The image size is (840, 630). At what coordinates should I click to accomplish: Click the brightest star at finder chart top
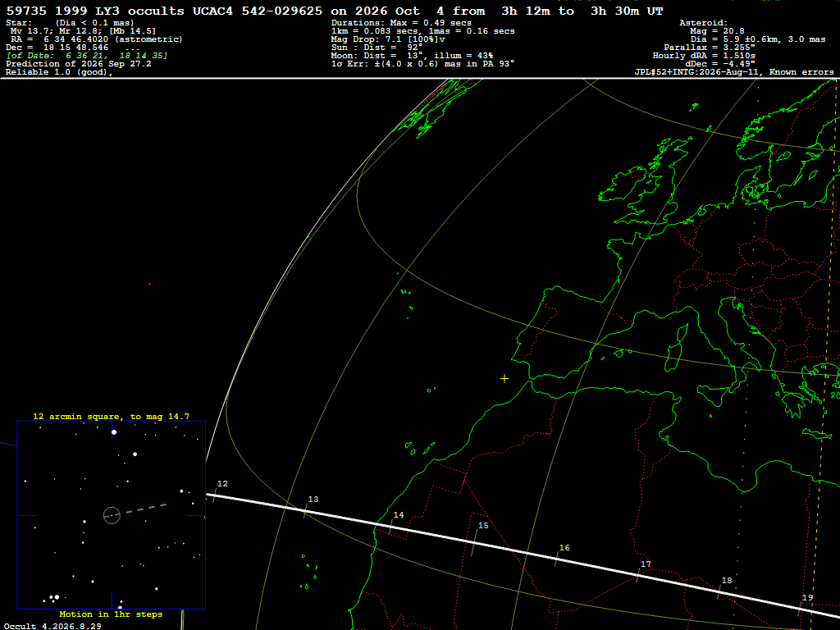[x=113, y=431]
